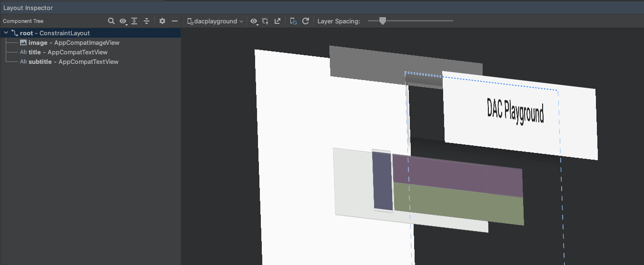644x265 pixels.
Task: Collapse the root ConstraintLayout node
Action: 6,33
